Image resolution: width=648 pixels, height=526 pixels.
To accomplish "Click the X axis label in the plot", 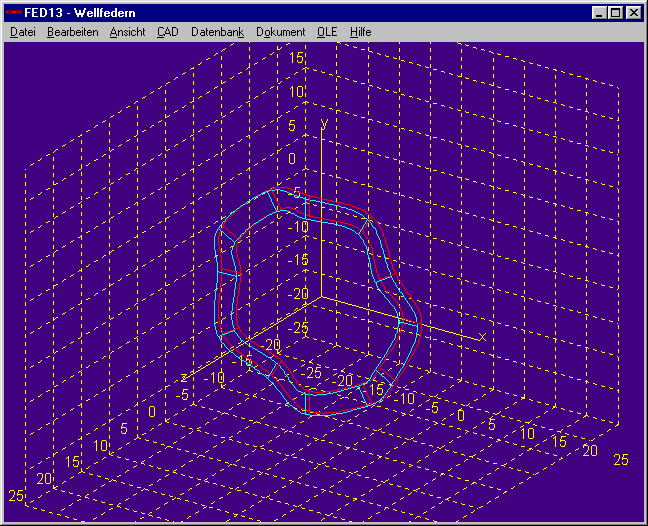I will 482,336.
